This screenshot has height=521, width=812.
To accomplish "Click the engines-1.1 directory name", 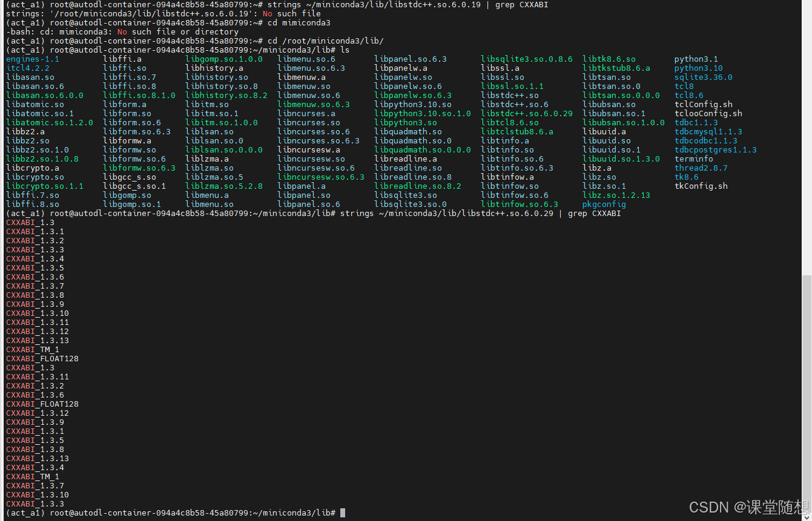I will 33,59.
